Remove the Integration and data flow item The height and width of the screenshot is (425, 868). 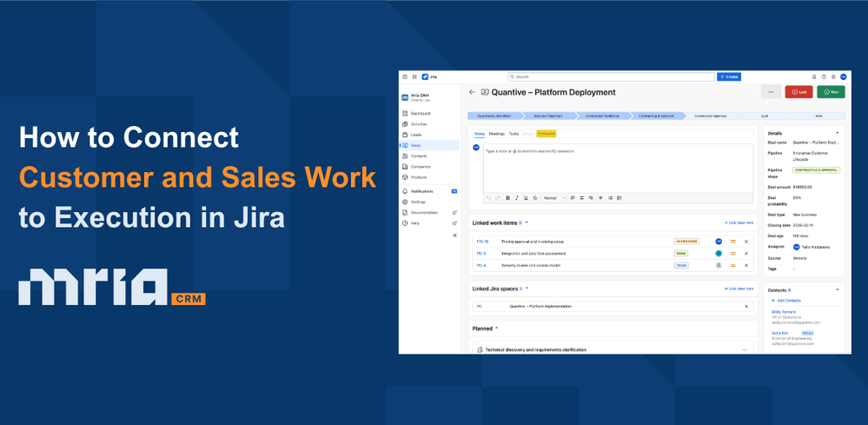pyautogui.click(x=745, y=254)
